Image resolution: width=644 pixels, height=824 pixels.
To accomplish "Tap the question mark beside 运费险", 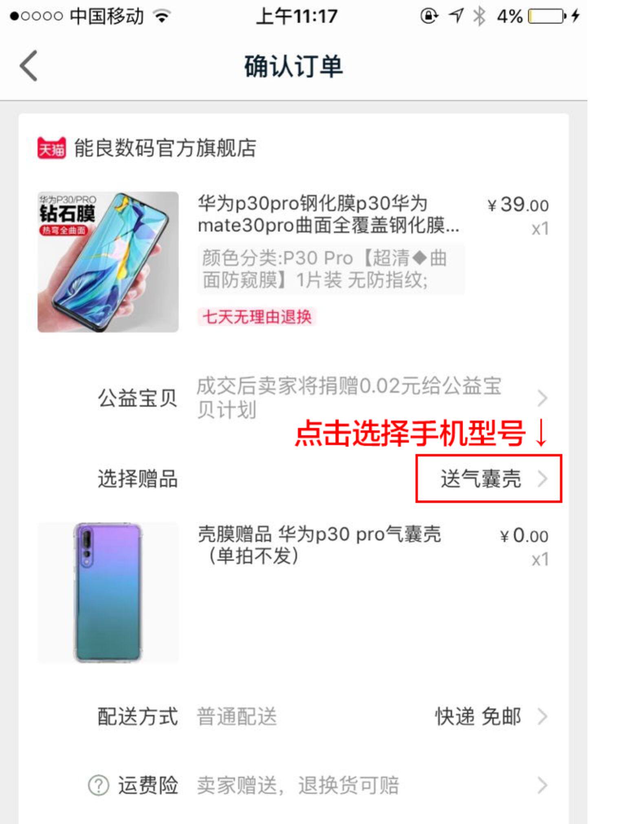I will 98,785.
